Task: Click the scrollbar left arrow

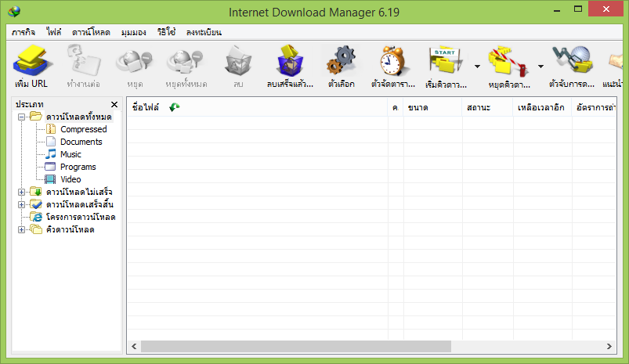Action: point(134,346)
